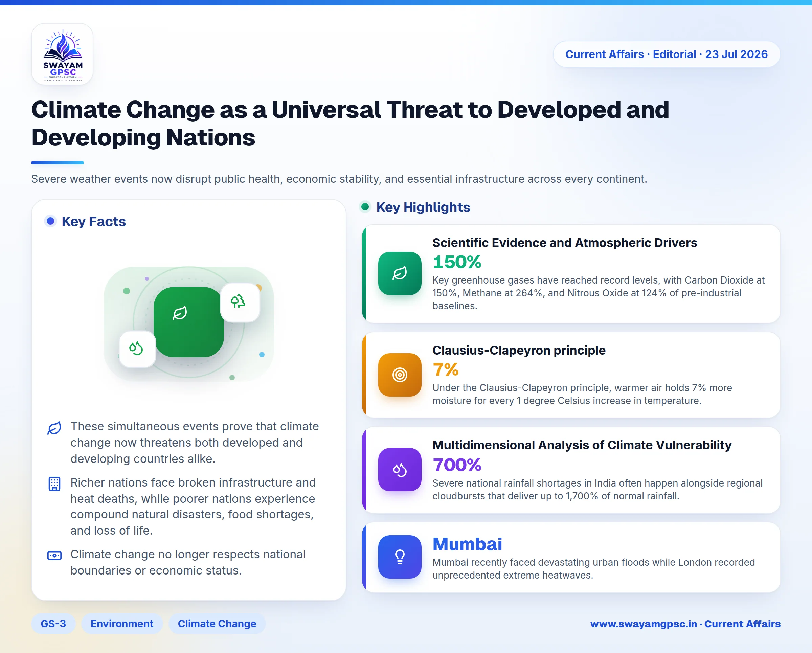Screen dimensions: 812x653
Task: Click the greenhouse gases description text
Action: click(x=599, y=293)
